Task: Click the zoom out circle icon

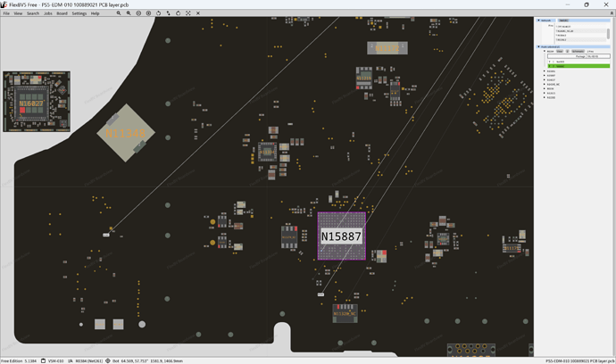Action: (x=138, y=13)
